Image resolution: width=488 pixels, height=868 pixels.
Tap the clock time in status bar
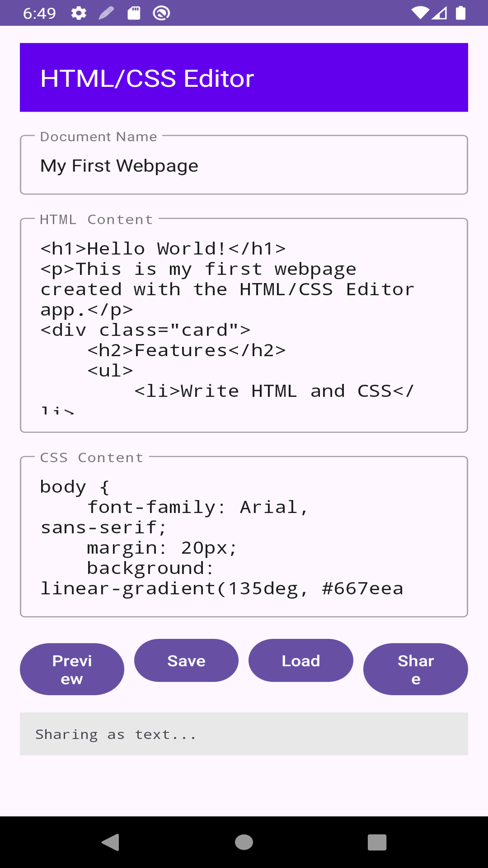coord(39,13)
